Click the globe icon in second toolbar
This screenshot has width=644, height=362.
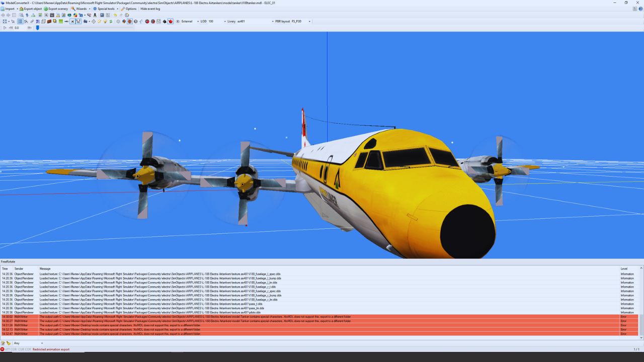tap(69, 15)
